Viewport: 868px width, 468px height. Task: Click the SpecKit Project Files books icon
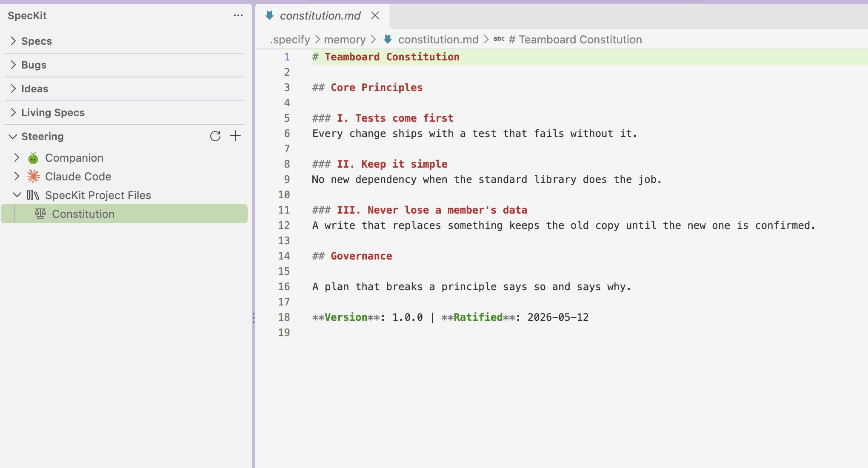(x=33, y=195)
